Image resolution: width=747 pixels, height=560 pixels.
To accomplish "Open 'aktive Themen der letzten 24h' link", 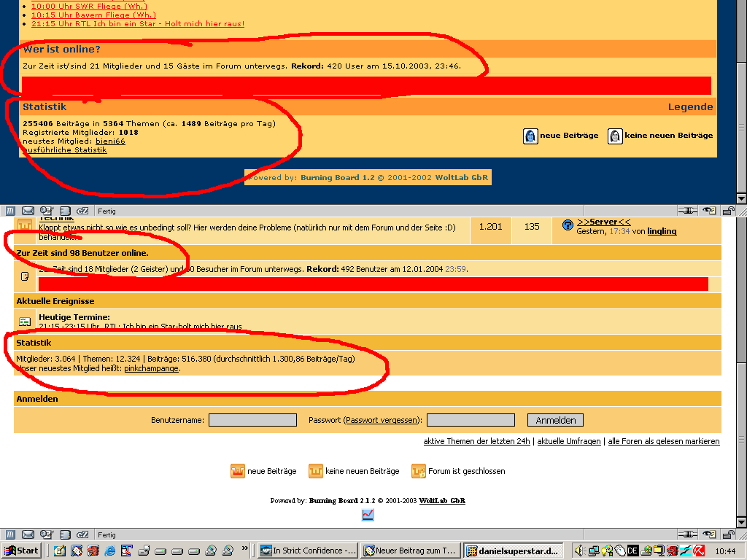I will click(x=476, y=441).
